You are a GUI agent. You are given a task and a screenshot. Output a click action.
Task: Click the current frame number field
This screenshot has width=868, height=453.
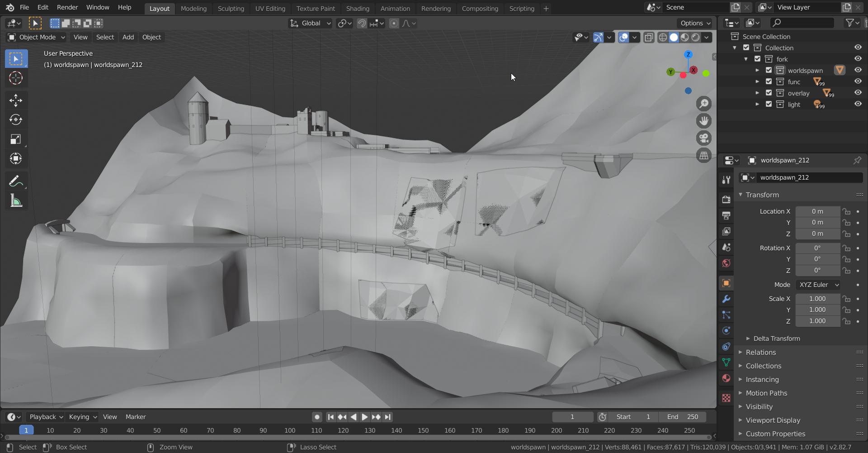572,417
